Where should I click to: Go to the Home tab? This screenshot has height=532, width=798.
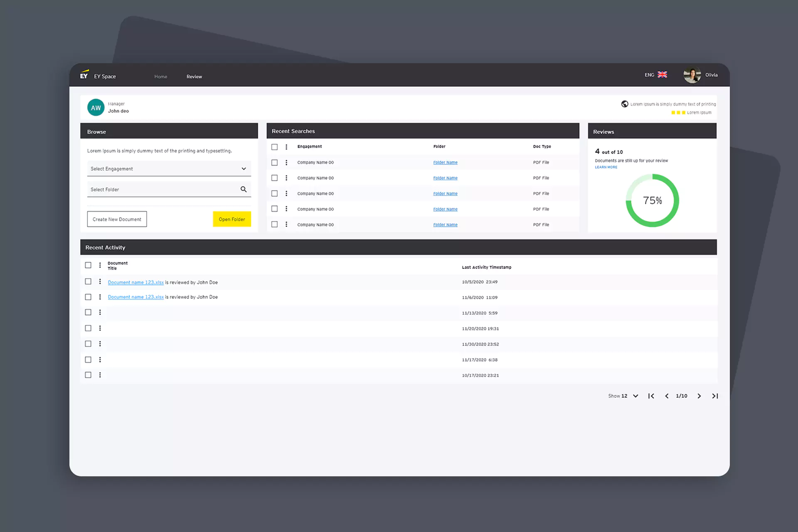click(160, 77)
